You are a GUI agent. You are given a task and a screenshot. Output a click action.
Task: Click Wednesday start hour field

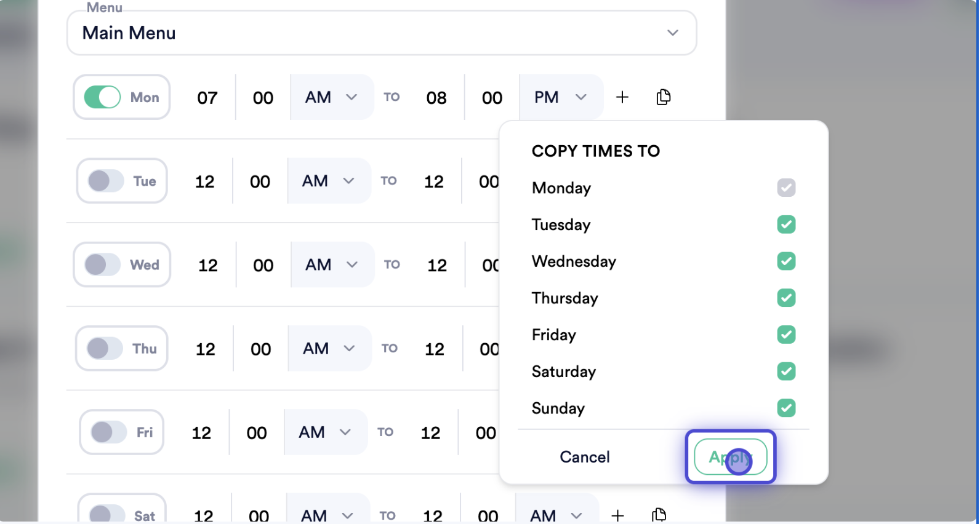(x=208, y=265)
